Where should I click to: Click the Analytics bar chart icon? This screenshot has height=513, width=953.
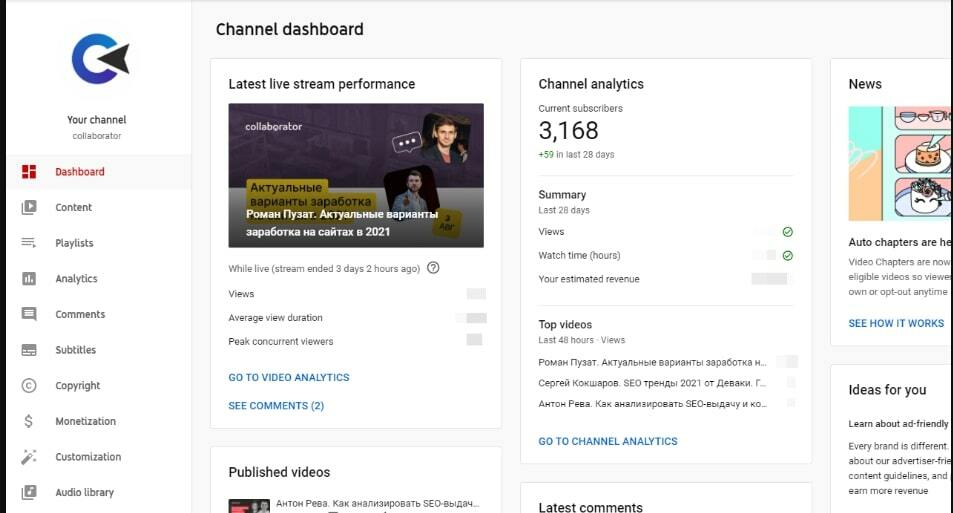pyautogui.click(x=29, y=278)
